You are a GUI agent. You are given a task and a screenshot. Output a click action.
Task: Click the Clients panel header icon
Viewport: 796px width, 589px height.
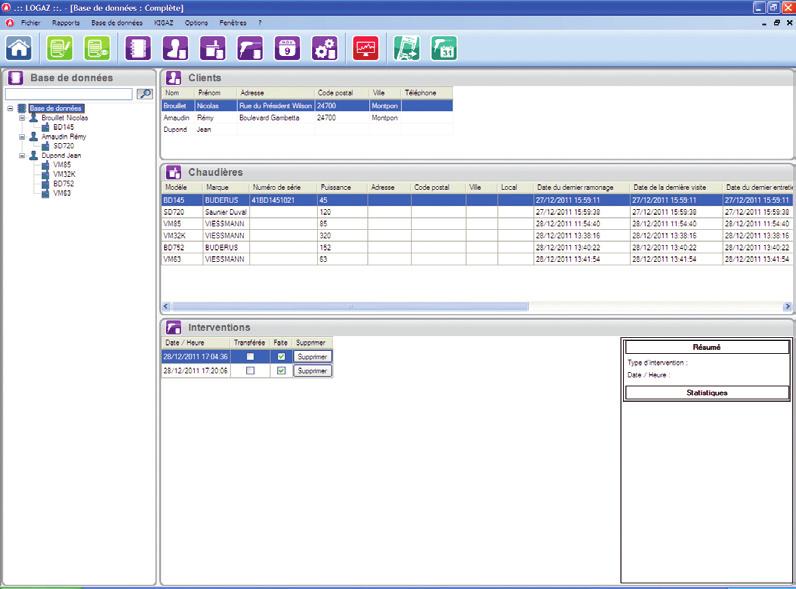pyautogui.click(x=174, y=78)
